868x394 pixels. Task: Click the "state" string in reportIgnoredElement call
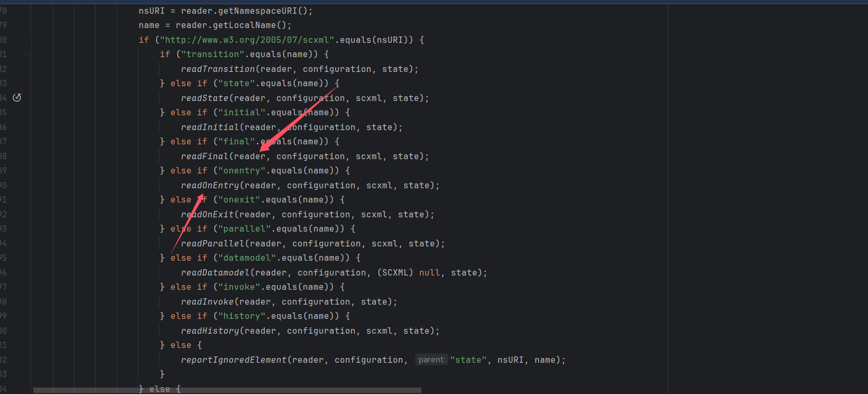click(x=468, y=360)
